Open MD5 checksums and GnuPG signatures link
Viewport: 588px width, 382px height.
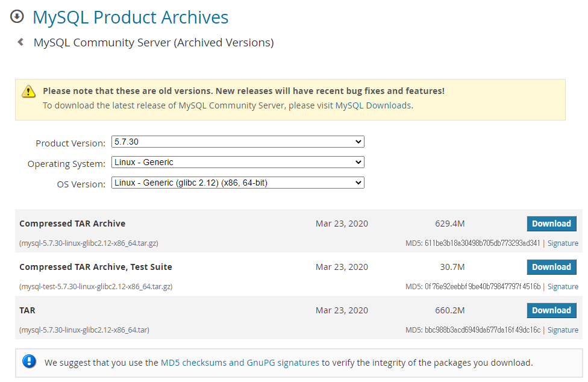[240, 363]
